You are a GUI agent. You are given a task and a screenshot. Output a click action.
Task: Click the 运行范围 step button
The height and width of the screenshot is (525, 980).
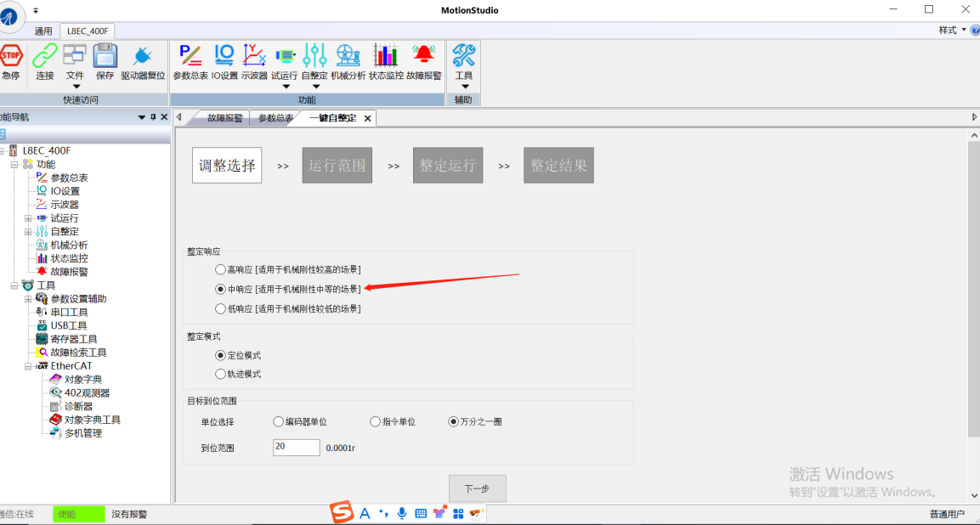pyautogui.click(x=337, y=166)
